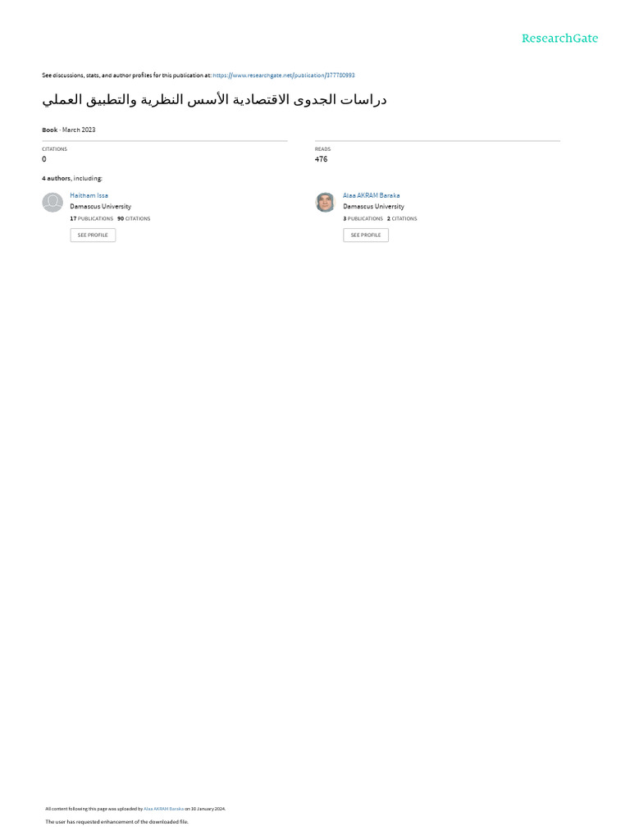Click the ResearchGate logo
The width and height of the screenshot is (630, 840).
pos(559,38)
